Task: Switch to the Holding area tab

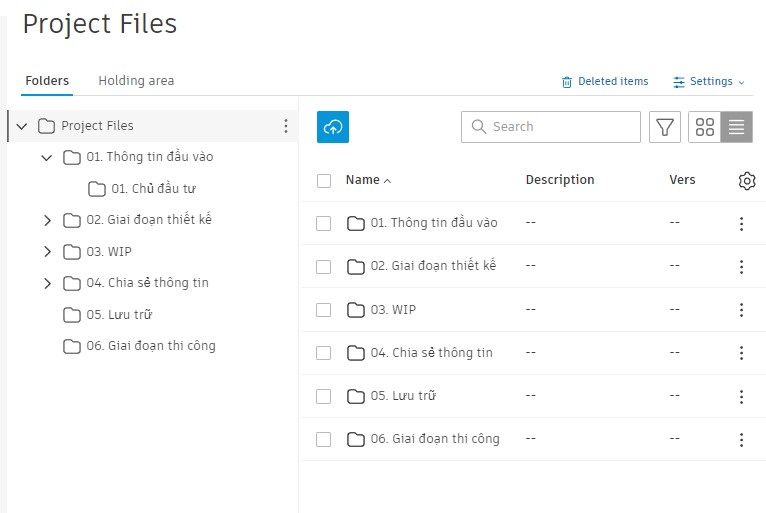Action: (x=136, y=81)
